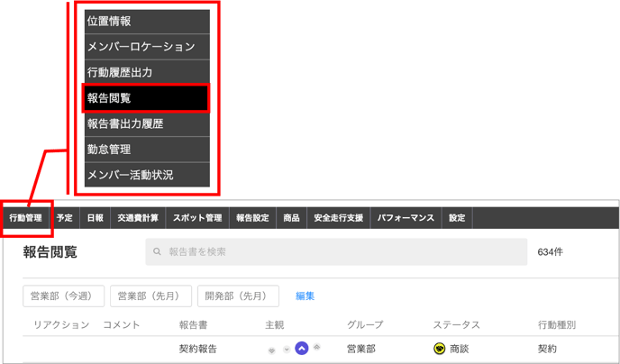Apply the 開発部（先月） filter
The width and height of the screenshot is (620, 364).
tap(238, 296)
